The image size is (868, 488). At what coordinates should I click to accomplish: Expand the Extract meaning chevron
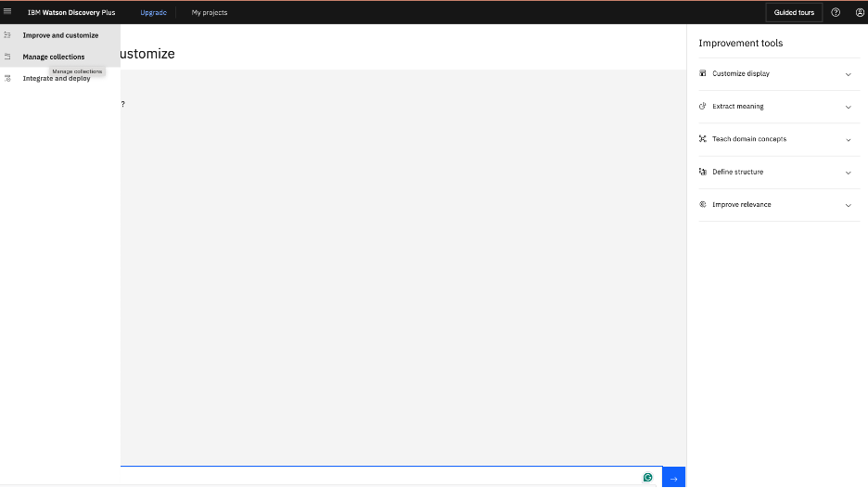pos(848,107)
